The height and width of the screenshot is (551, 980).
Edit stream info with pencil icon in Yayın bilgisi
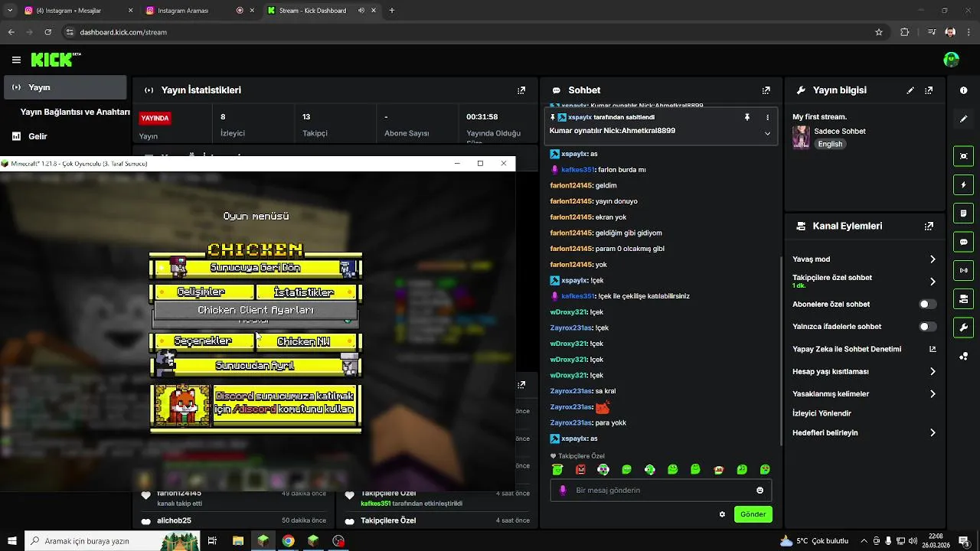pos(910,90)
